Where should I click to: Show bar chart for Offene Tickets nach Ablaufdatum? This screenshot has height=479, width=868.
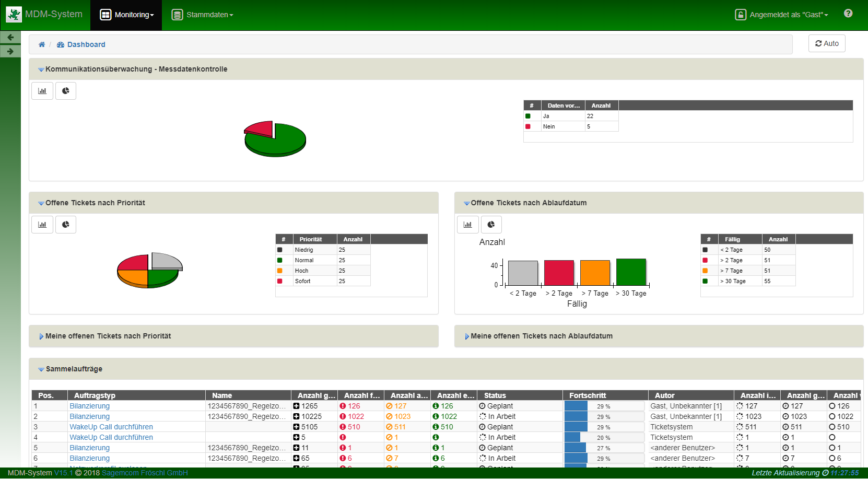point(467,225)
